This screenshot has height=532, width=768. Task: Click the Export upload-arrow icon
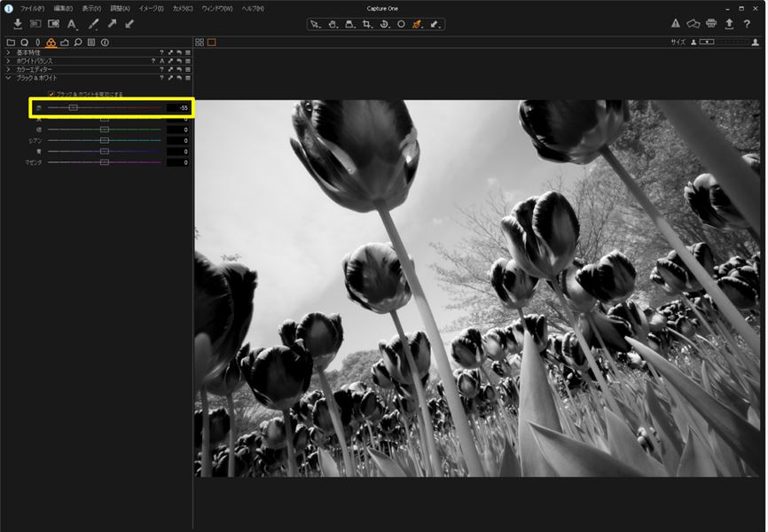729,24
